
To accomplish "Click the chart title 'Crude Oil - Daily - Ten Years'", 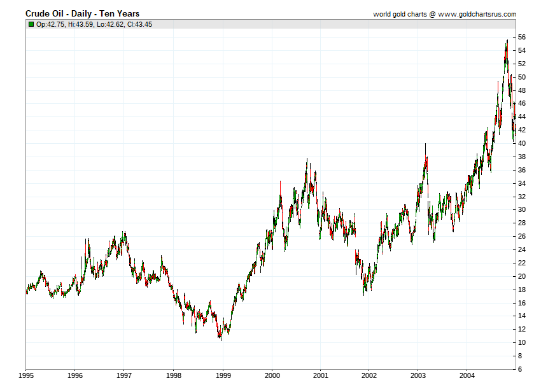I will click(83, 14).
